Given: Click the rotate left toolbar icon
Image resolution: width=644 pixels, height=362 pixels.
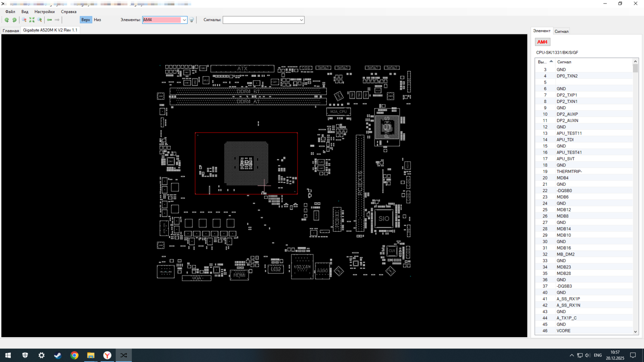Looking at the screenshot, I should 7,20.
